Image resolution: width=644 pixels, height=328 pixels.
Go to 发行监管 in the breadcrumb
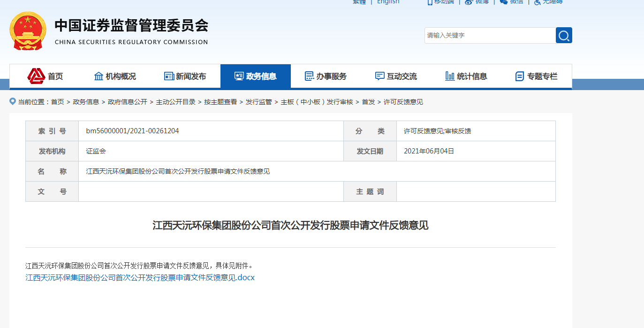point(259,102)
